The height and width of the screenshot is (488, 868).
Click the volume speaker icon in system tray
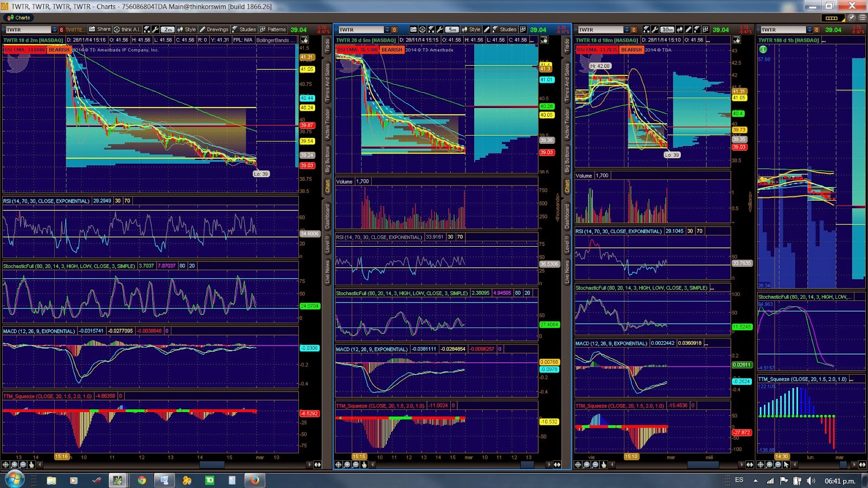click(810, 480)
